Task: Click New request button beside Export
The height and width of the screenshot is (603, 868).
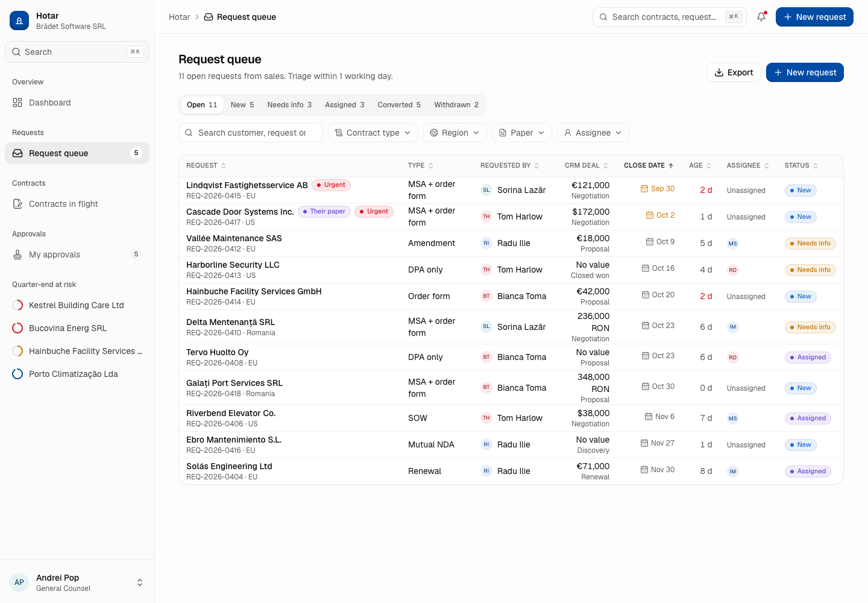Action: [x=805, y=72]
